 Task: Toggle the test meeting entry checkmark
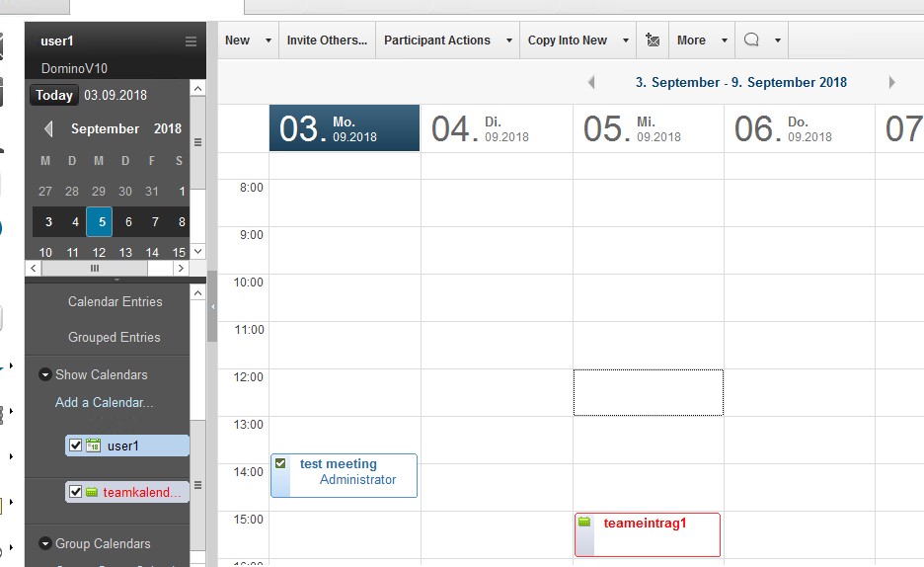(281, 464)
